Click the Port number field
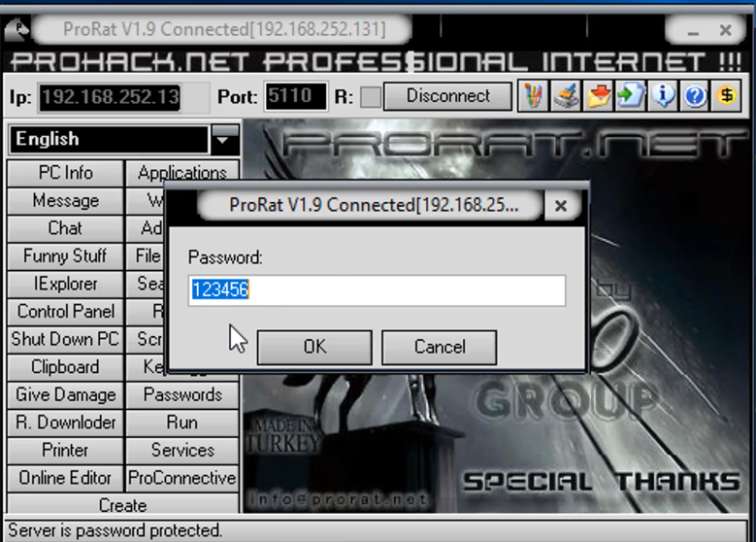Image resolution: width=756 pixels, height=542 pixels. [x=296, y=96]
